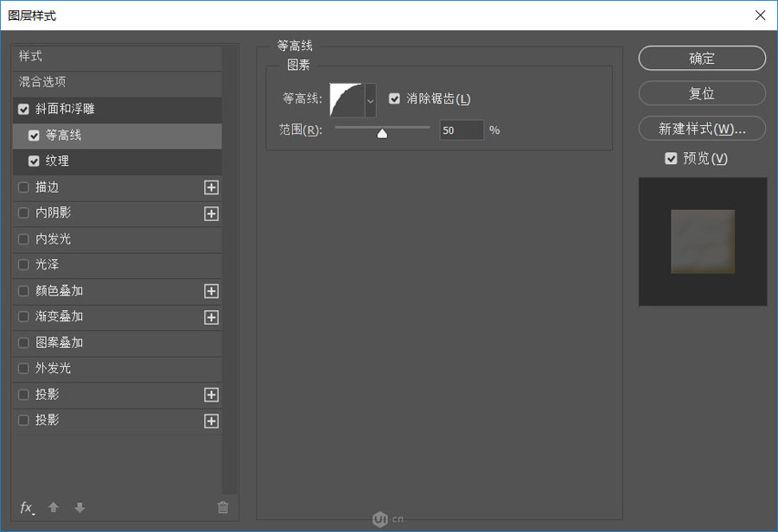Screen dimensions: 778x532
Task: Click the 确定 button
Action: click(x=701, y=58)
